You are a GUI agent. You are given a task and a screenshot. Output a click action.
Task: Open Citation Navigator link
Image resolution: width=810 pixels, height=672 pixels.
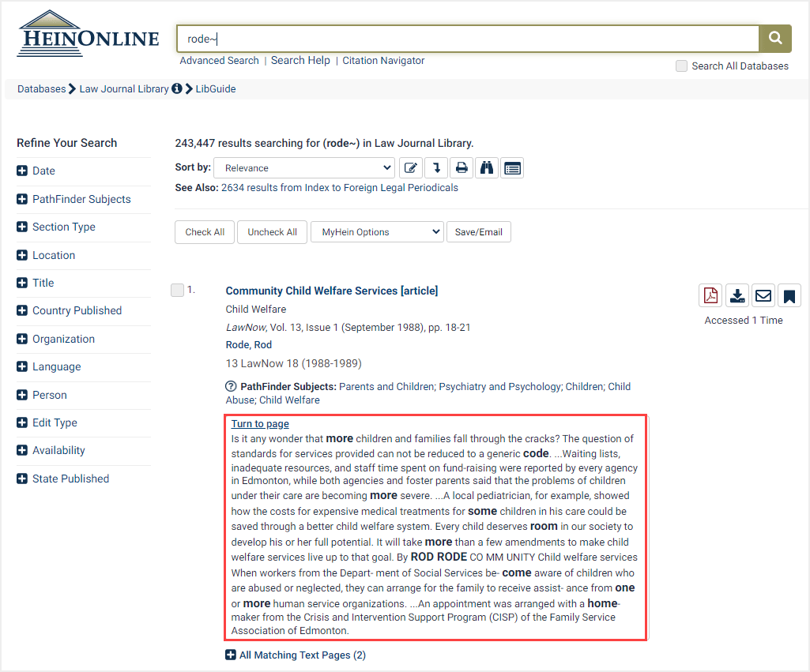point(383,60)
